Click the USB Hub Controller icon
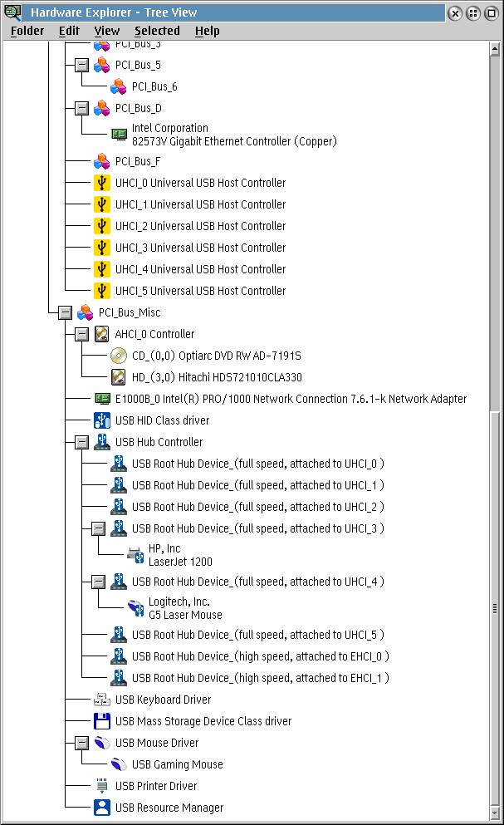The width and height of the screenshot is (504, 825). pos(101,442)
